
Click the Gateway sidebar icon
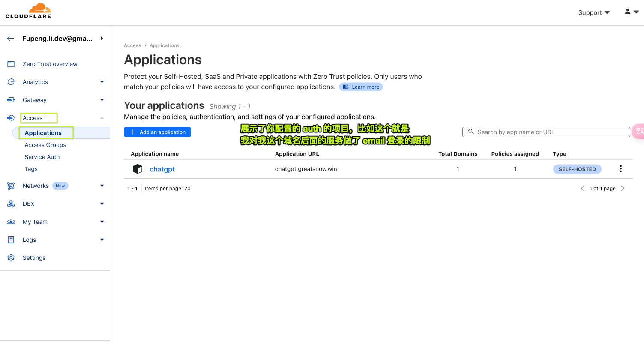tap(11, 100)
